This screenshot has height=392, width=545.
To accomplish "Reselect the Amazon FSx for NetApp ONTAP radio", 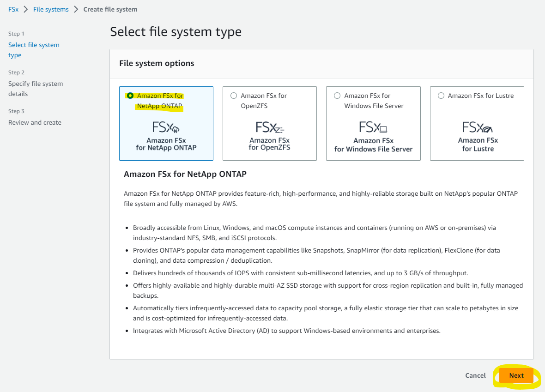I will pyautogui.click(x=130, y=95).
